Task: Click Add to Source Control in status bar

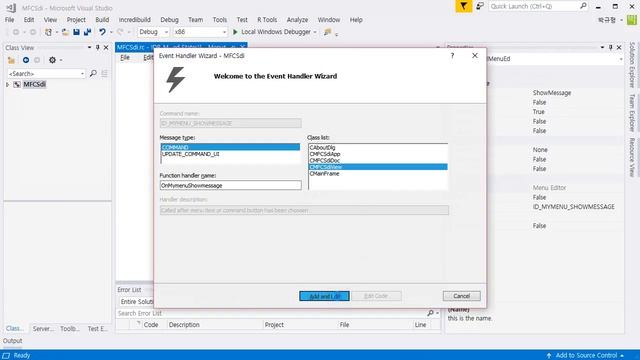Action: 586,356
